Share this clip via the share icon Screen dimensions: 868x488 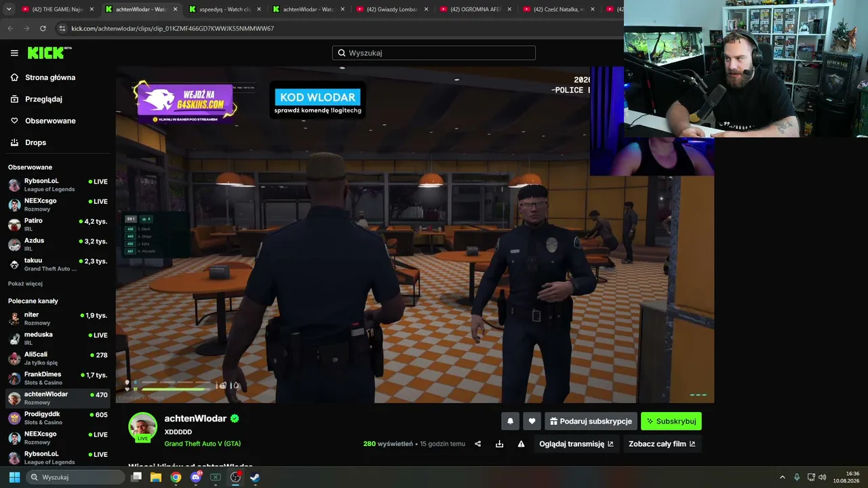point(478,444)
